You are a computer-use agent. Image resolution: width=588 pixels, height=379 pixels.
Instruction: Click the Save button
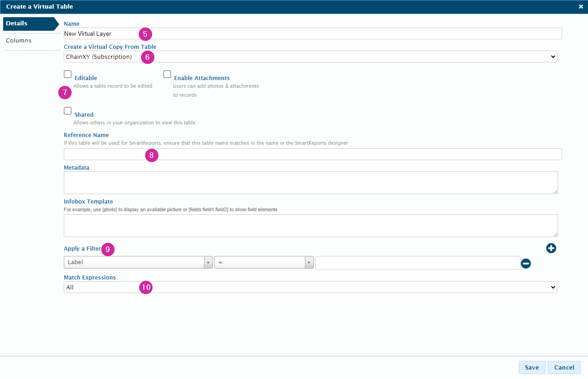click(532, 367)
